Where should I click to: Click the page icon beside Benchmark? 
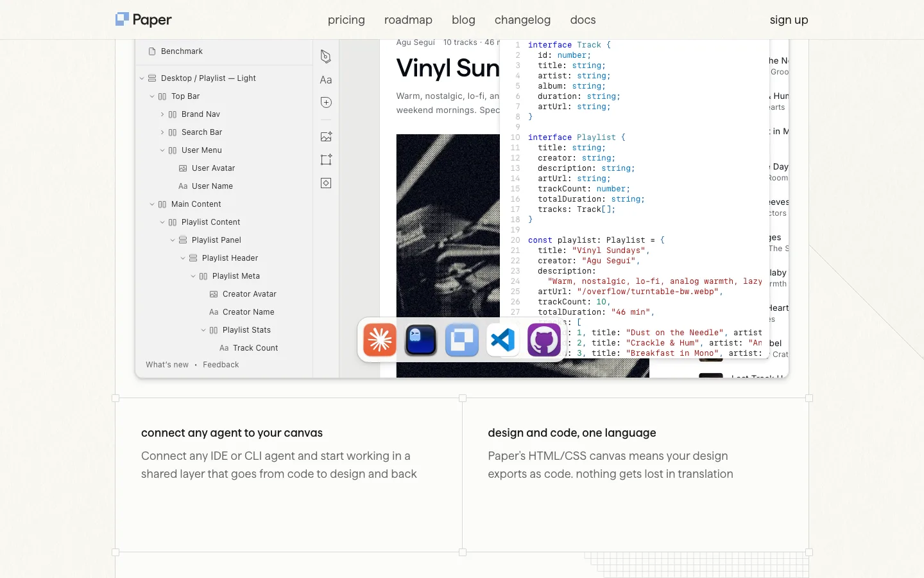click(x=152, y=51)
